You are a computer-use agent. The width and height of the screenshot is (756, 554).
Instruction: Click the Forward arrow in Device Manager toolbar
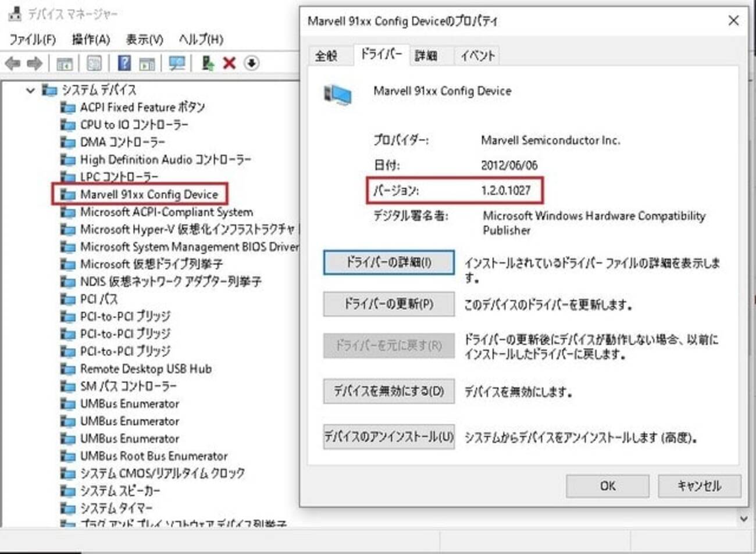tap(34, 63)
